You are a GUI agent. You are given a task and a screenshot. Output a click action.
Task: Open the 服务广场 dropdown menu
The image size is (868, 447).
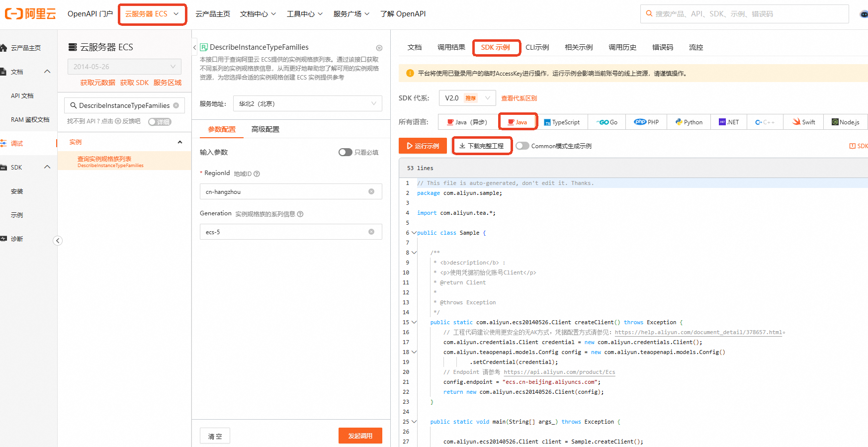[x=351, y=14]
